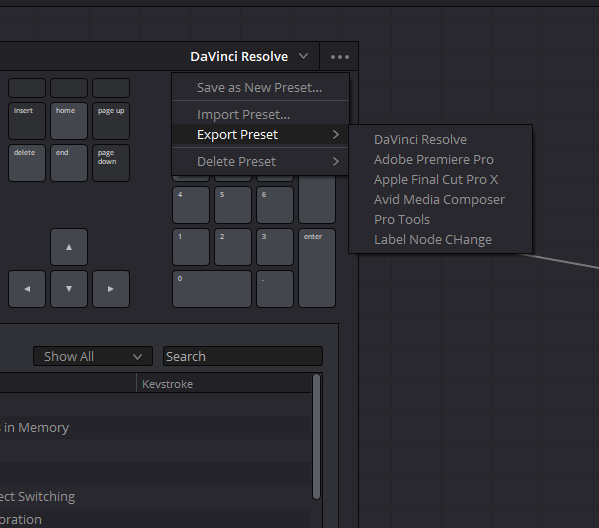Export the Apple Final Cut Pro X preset
Viewport: 599px width, 528px height.
coord(440,180)
